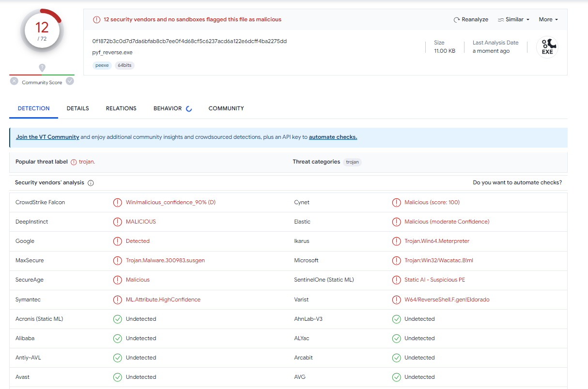Vote positive with the check community score button
The image size is (588, 389).
coord(70,81)
